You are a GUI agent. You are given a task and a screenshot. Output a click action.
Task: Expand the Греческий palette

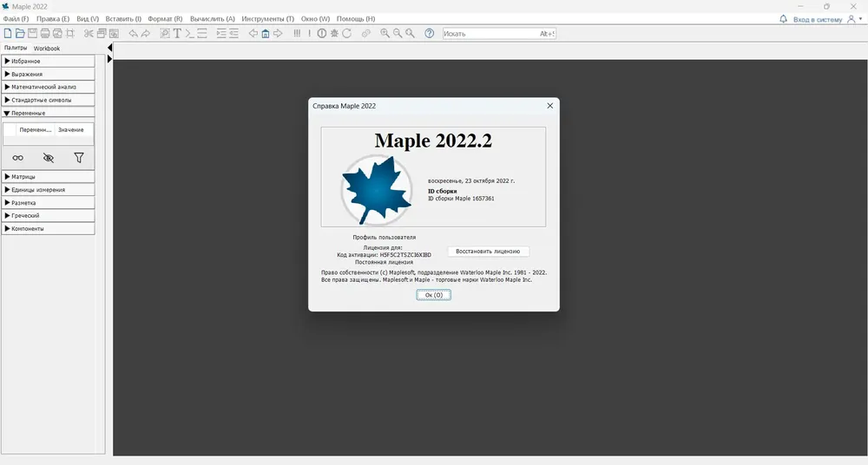(48, 215)
